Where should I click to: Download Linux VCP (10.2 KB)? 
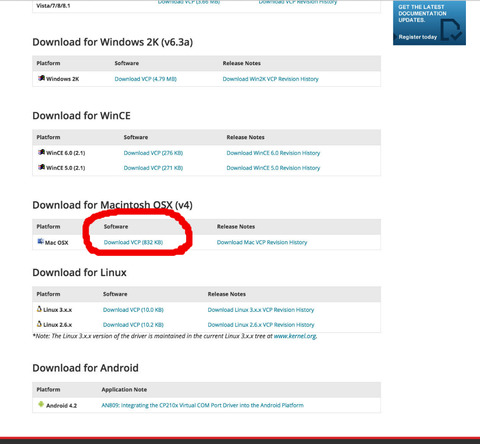pyautogui.click(x=133, y=325)
